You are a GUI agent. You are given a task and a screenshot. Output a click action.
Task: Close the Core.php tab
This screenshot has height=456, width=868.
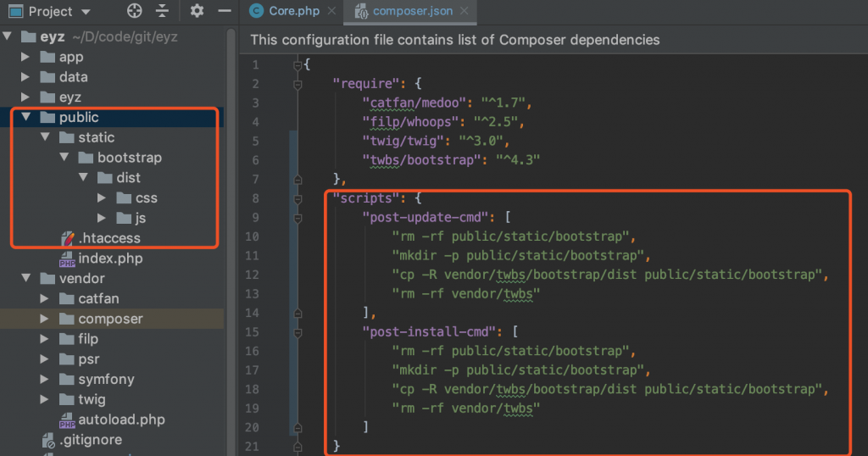[331, 11]
